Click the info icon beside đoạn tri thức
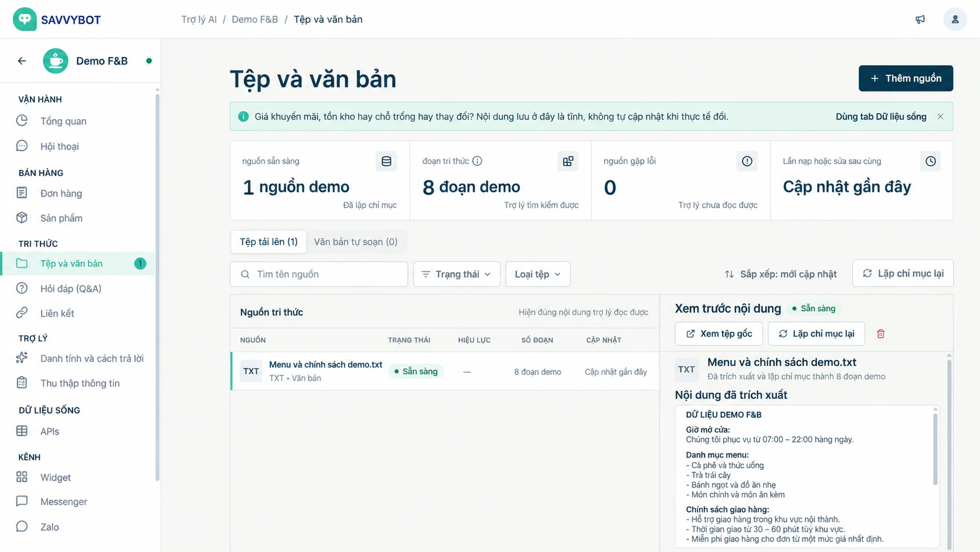 click(x=477, y=161)
